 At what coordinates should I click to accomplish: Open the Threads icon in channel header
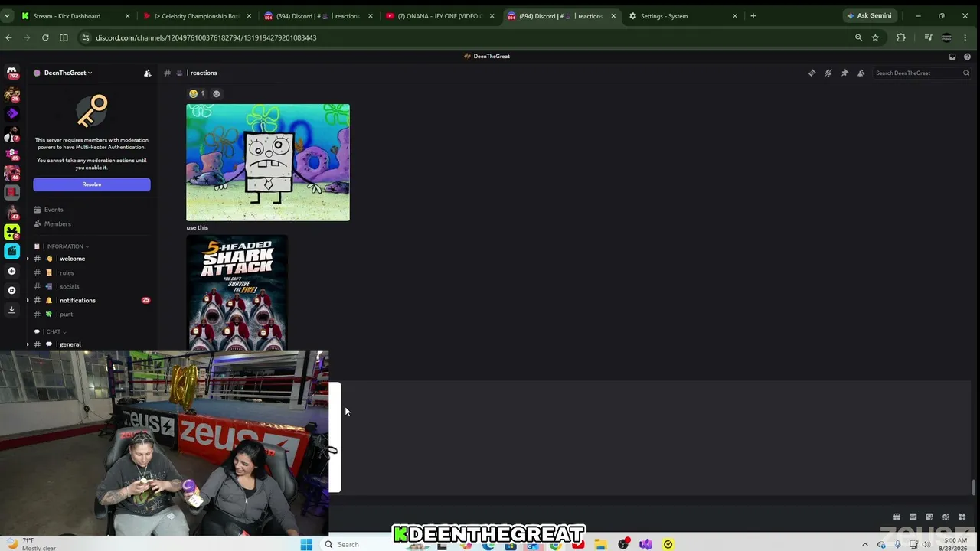(812, 73)
